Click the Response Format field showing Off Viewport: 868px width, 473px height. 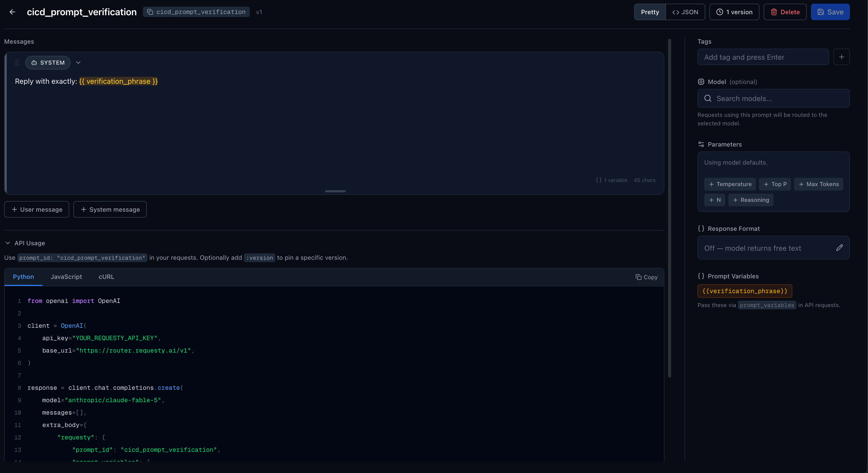[x=773, y=248]
